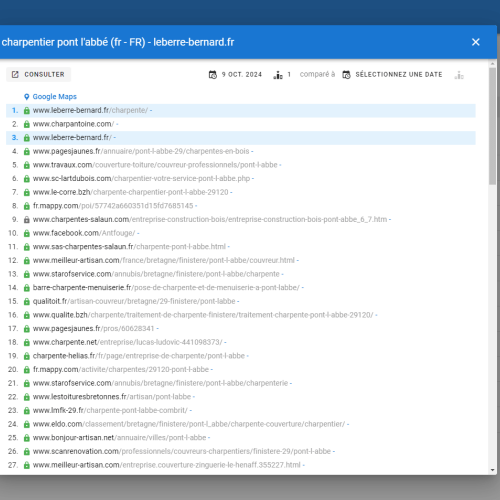Click the external-link icon in CONSULTER button
Image resolution: width=500 pixels, height=500 pixels.
(x=15, y=74)
